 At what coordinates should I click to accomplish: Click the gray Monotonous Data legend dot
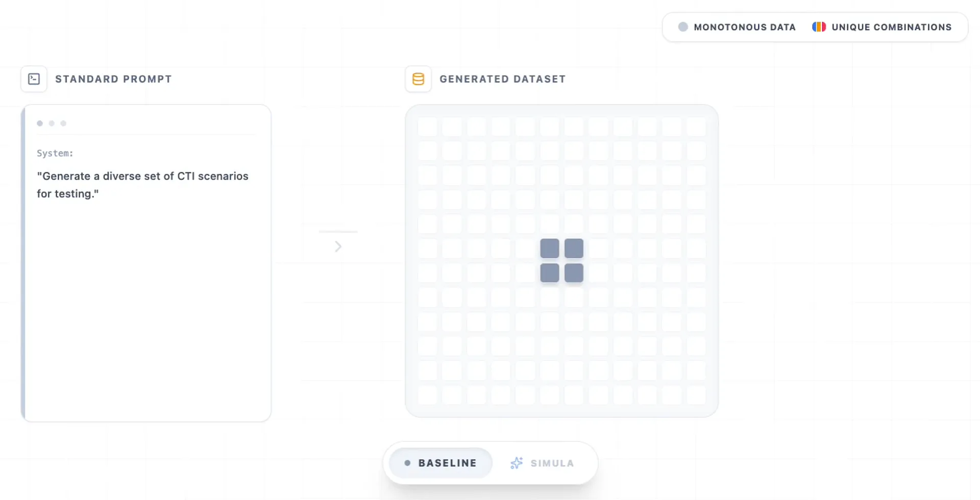tap(682, 27)
